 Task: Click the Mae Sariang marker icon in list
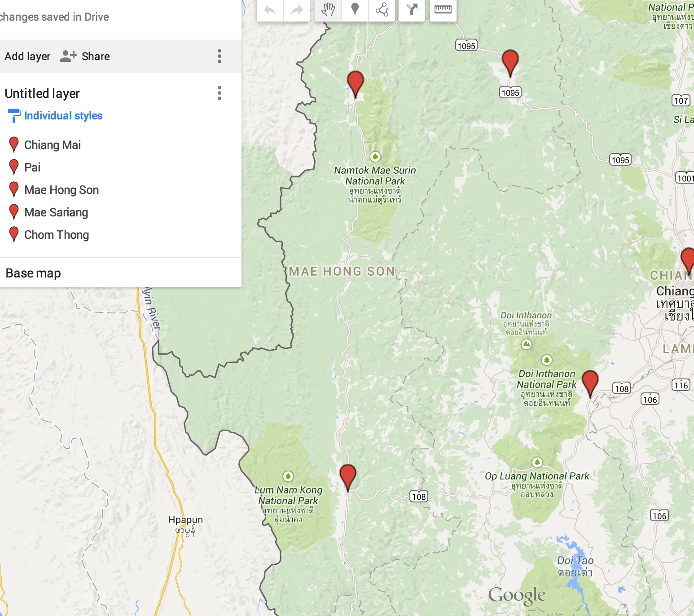pyautogui.click(x=14, y=211)
